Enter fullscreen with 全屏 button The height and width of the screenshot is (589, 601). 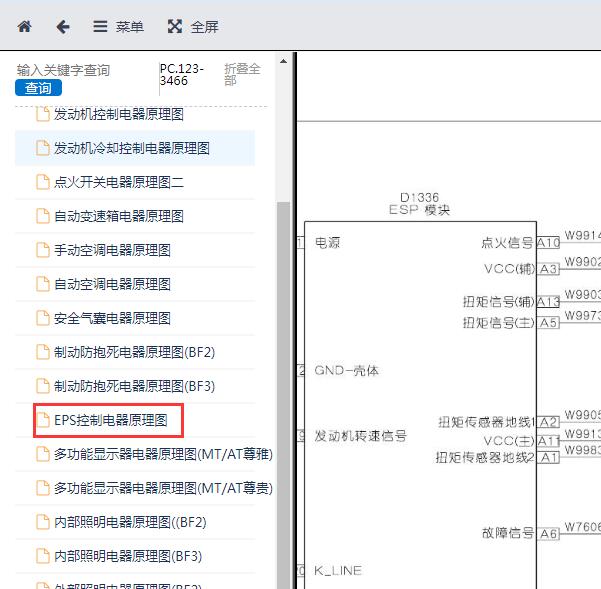click(193, 26)
